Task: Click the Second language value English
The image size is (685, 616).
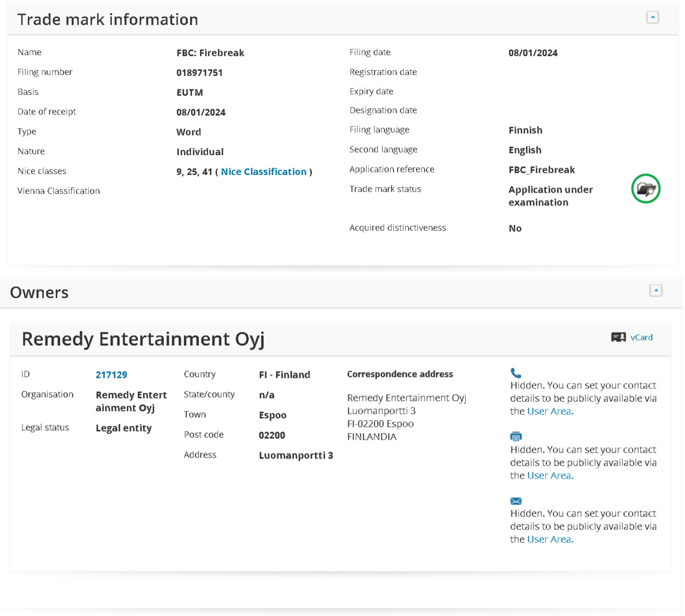Action: coord(525,150)
